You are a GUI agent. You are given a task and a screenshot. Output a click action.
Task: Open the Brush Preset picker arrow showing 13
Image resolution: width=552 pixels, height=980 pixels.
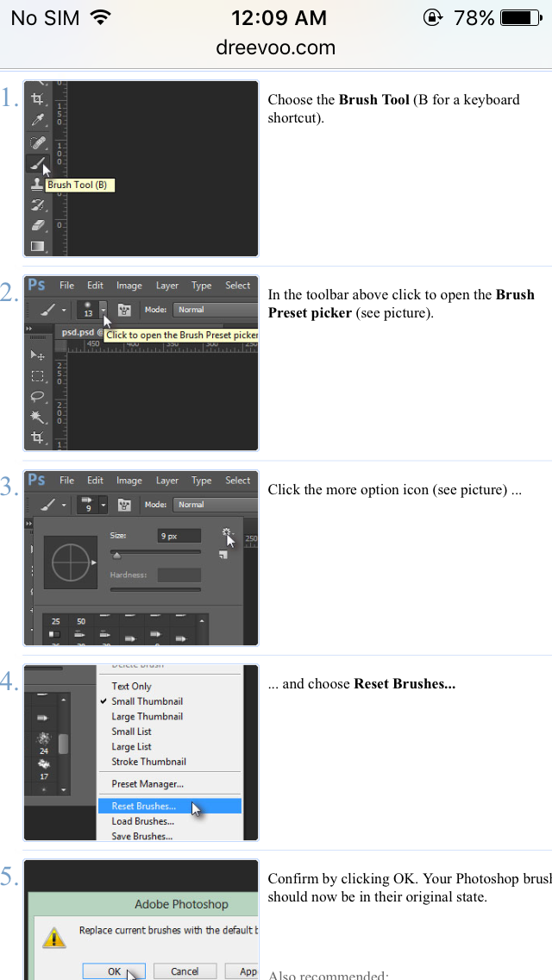pos(103,310)
